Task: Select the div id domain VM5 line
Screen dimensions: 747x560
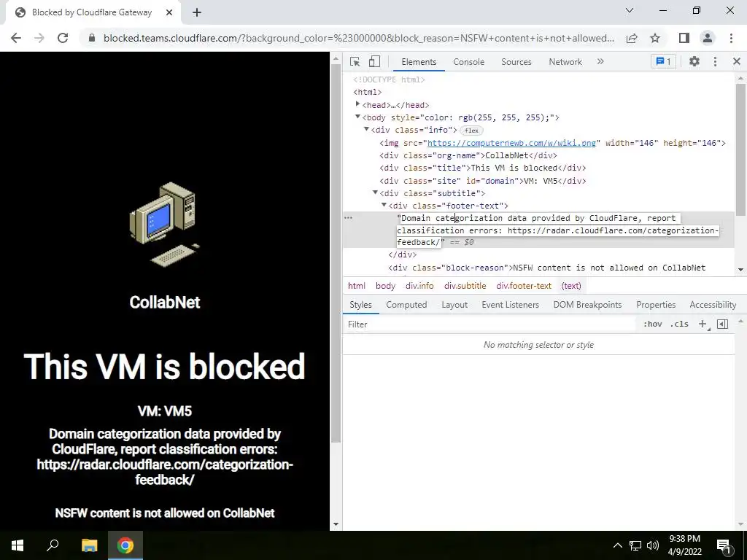Action: pyautogui.click(x=483, y=181)
